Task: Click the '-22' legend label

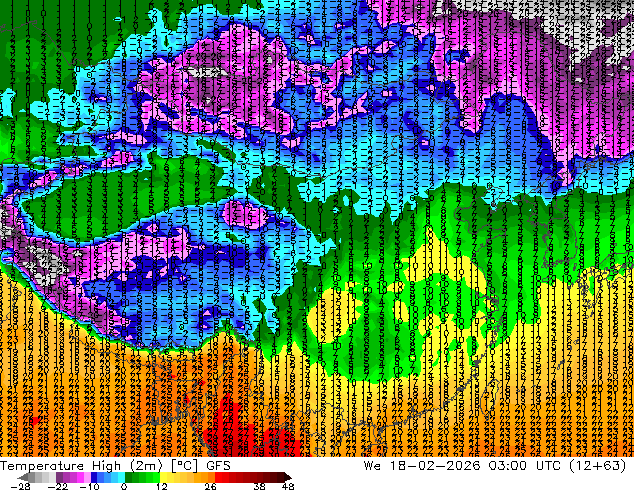Action: 57,486
